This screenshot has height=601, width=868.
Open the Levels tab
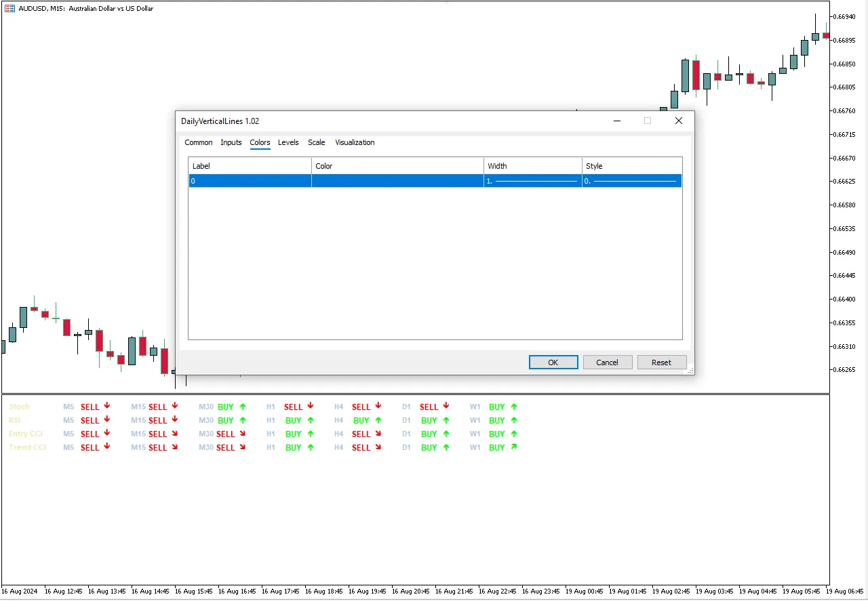tap(288, 142)
